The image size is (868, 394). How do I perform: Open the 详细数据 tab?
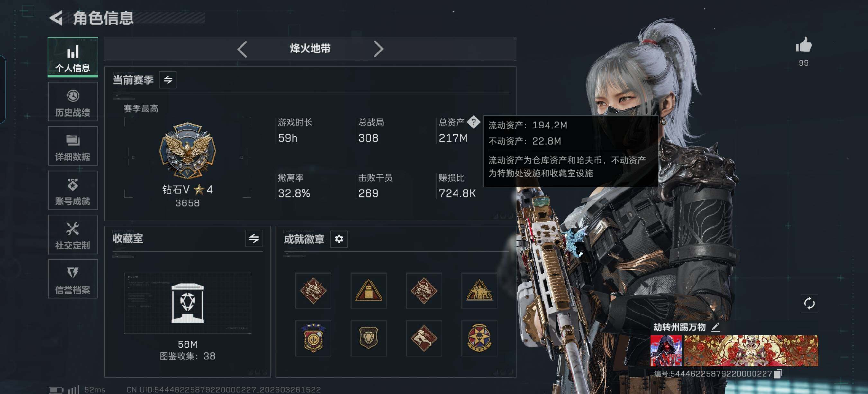[73, 146]
